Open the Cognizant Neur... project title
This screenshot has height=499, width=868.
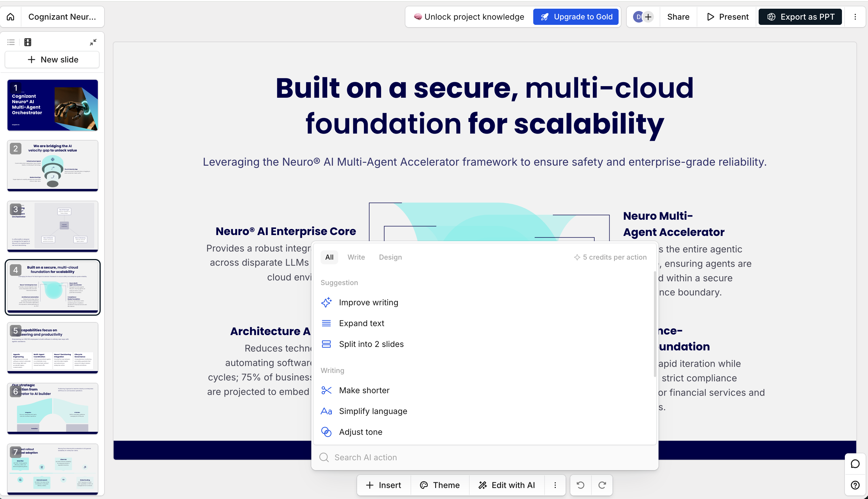tap(62, 17)
